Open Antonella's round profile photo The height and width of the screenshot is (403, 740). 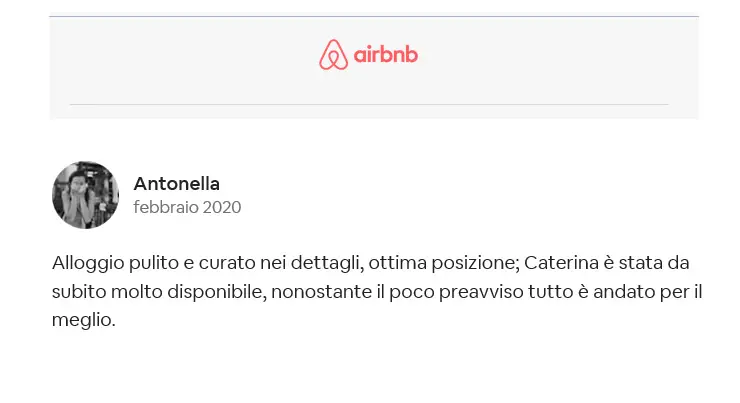click(85, 195)
